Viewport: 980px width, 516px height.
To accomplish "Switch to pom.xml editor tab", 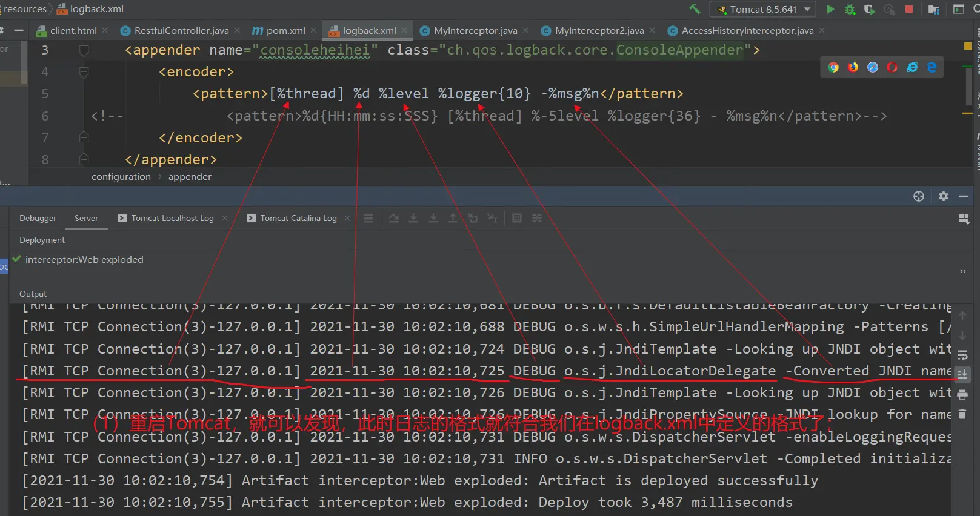I will [285, 30].
